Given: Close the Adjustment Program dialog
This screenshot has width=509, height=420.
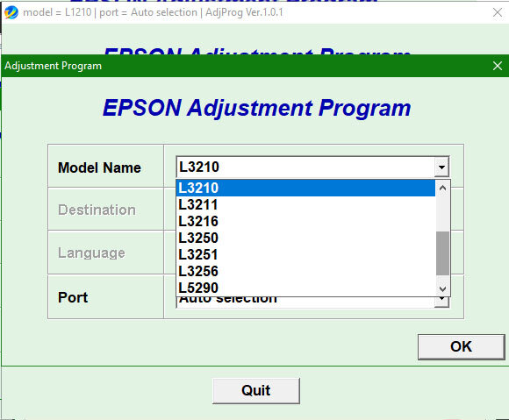Looking at the screenshot, I should point(497,66).
